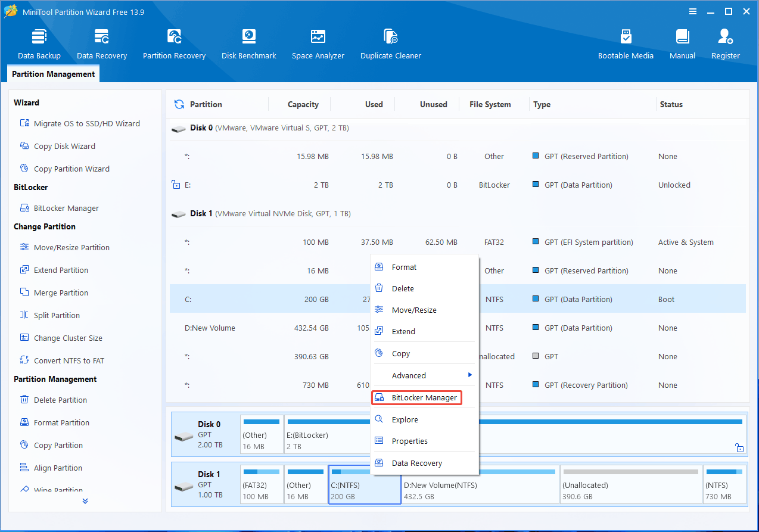The height and width of the screenshot is (532, 759).
Task: Open Partition Recovery tool
Action: pyautogui.click(x=174, y=43)
